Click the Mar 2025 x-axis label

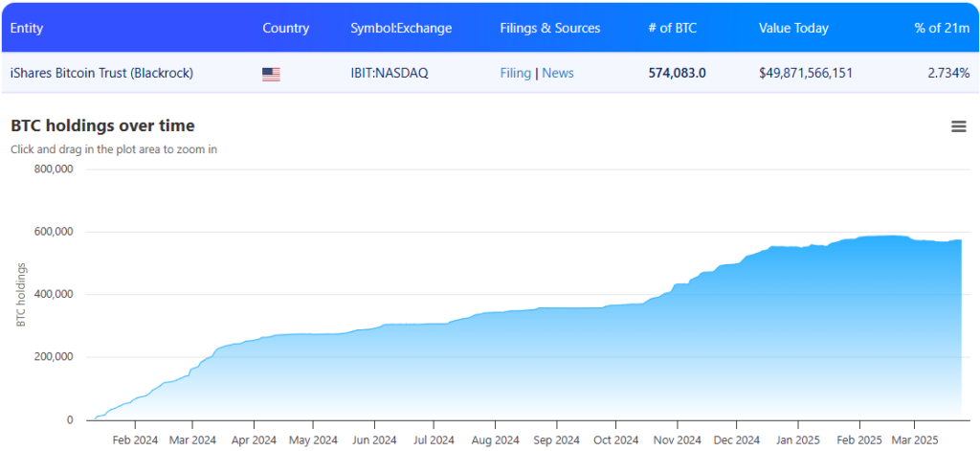[x=914, y=440]
